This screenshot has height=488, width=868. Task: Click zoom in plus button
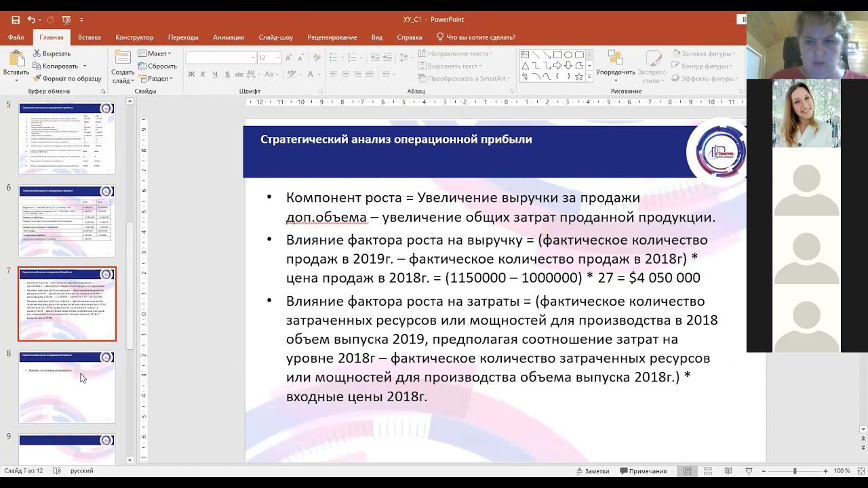click(x=825, y=471)
